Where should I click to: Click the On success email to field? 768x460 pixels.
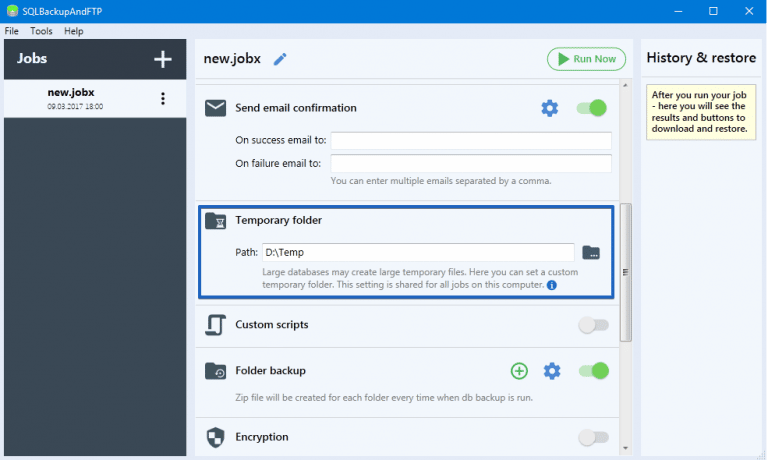coord(471,140)
